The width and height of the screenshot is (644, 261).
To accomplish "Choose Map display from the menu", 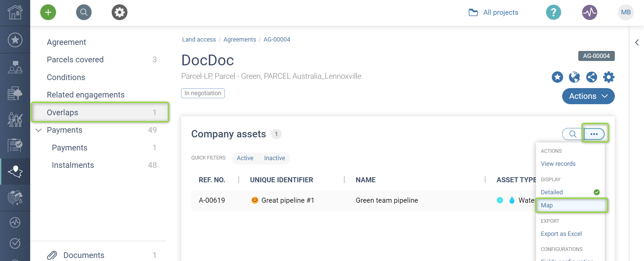I will tap(547, 205).
